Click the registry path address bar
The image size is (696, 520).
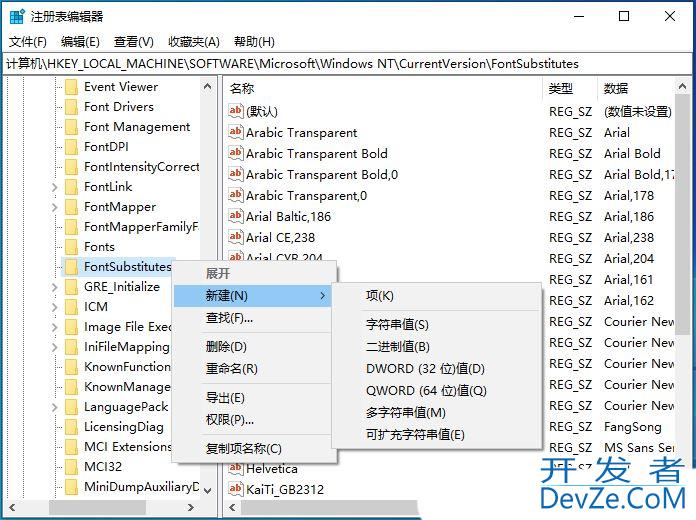(347, 64)
